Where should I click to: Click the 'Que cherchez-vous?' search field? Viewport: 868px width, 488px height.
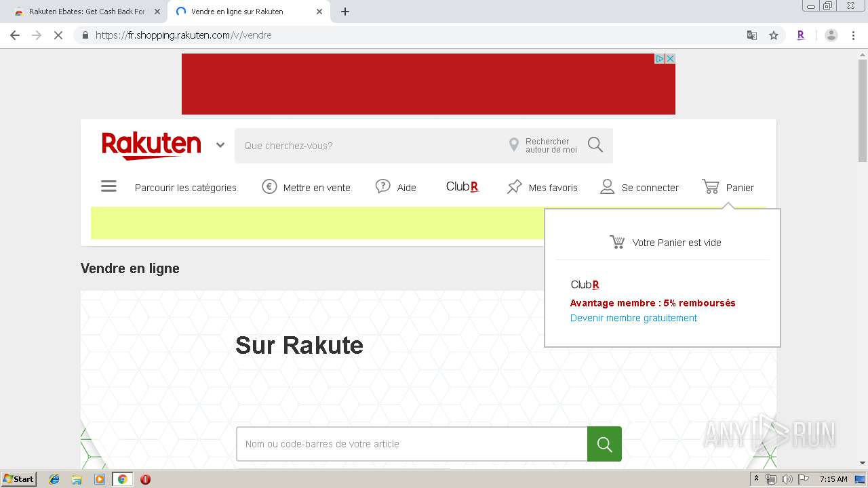click(x=370, y=146)
